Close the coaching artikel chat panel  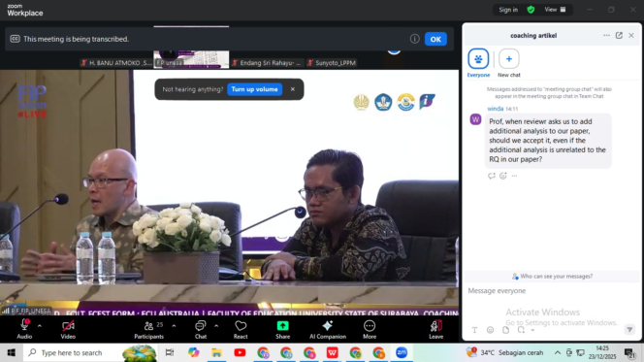[x=631, y=35]
